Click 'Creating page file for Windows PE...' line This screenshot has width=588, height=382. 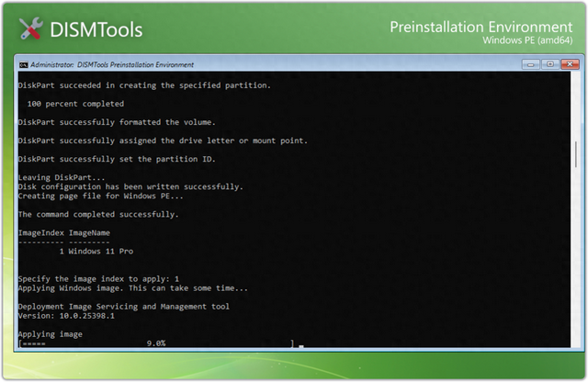tap(100, 197)
